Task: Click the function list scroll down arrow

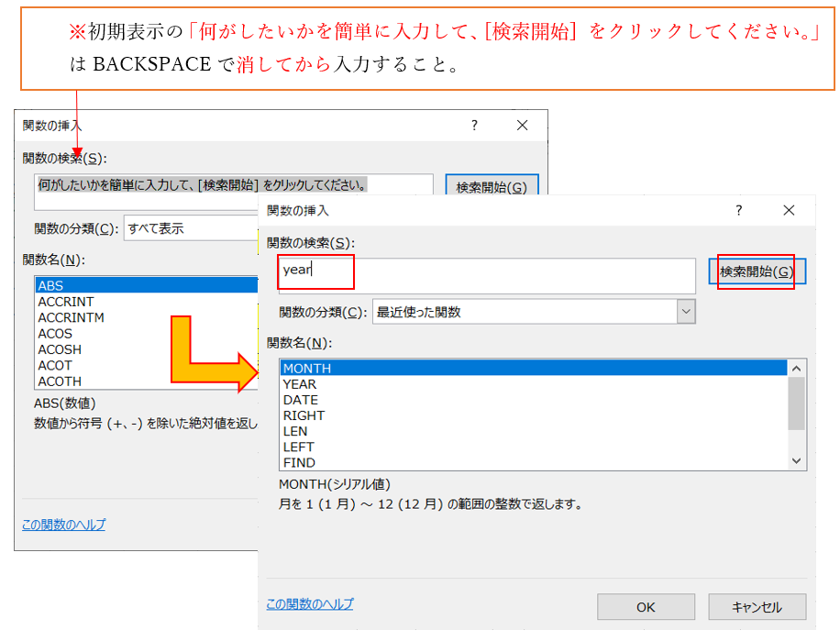Action: point(796,461)
